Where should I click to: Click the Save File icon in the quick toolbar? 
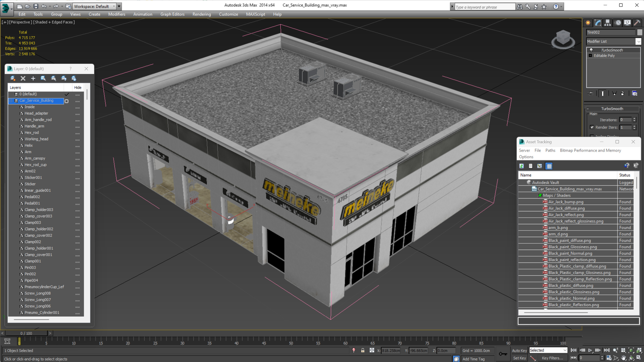coord(36,6)
